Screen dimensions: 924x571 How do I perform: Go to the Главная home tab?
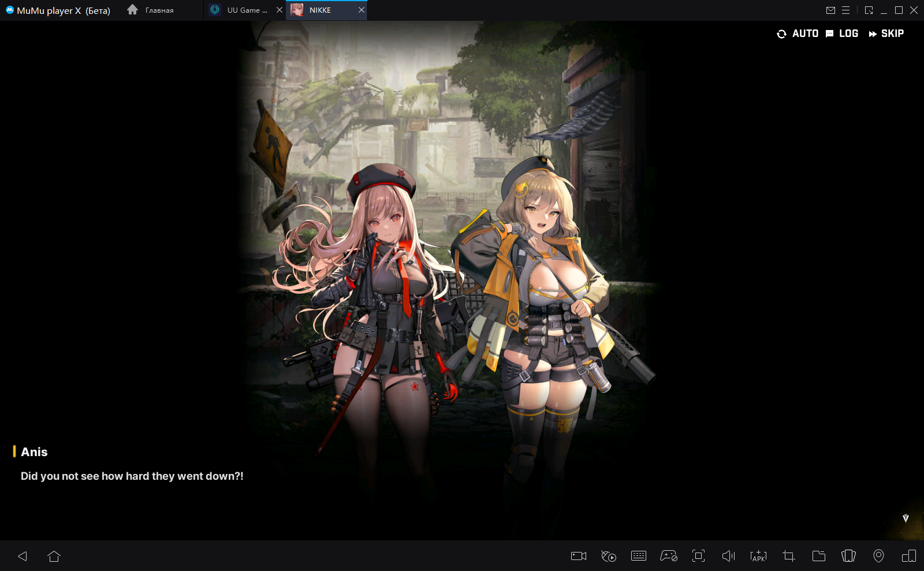[151, 10]
